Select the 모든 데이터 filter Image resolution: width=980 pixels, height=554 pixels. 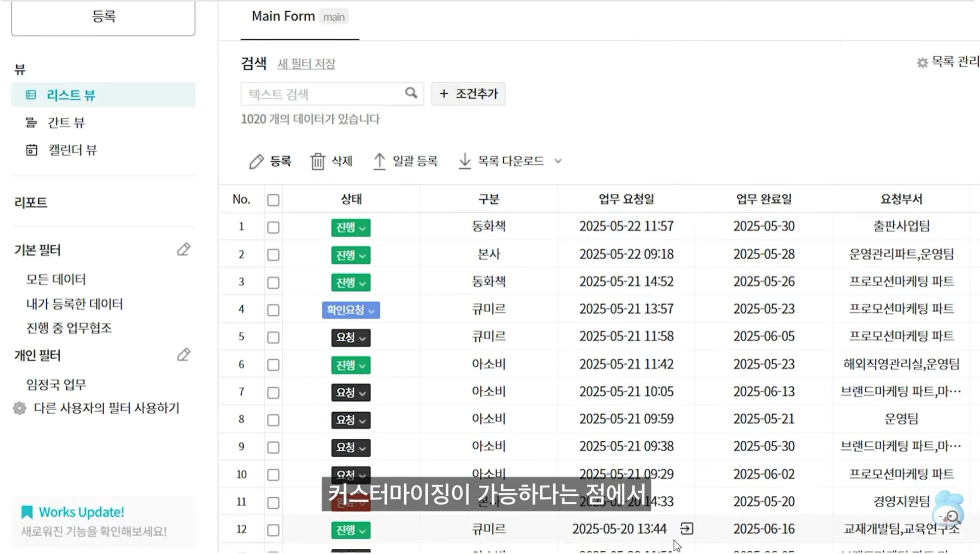pos(56,279)
